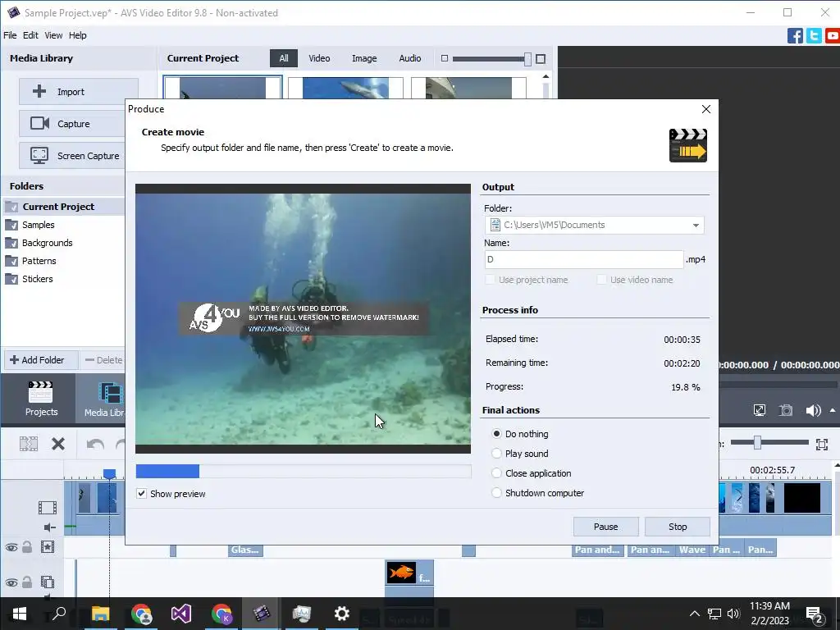Screen dimensions: 840x630
Task: Select Shutdown computer final action
Action: click(x=496, y=492)
